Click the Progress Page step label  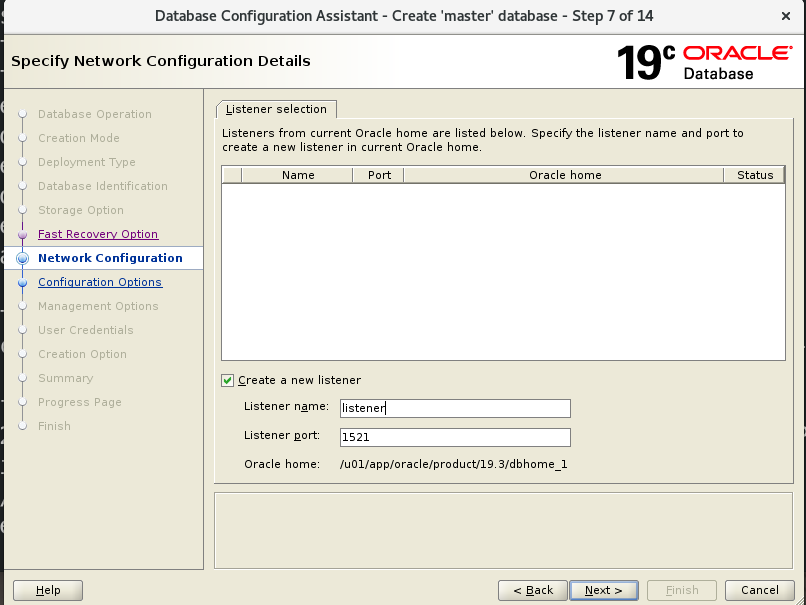tap(80, 402)
